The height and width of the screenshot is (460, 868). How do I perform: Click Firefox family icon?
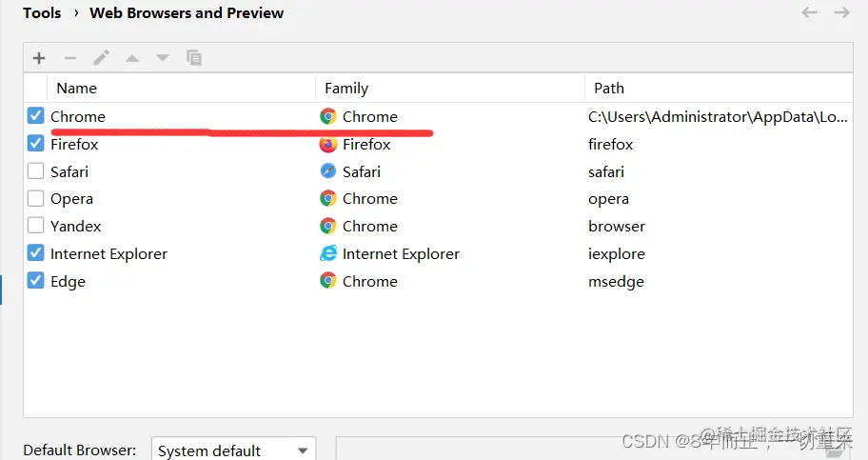[328, 144]
